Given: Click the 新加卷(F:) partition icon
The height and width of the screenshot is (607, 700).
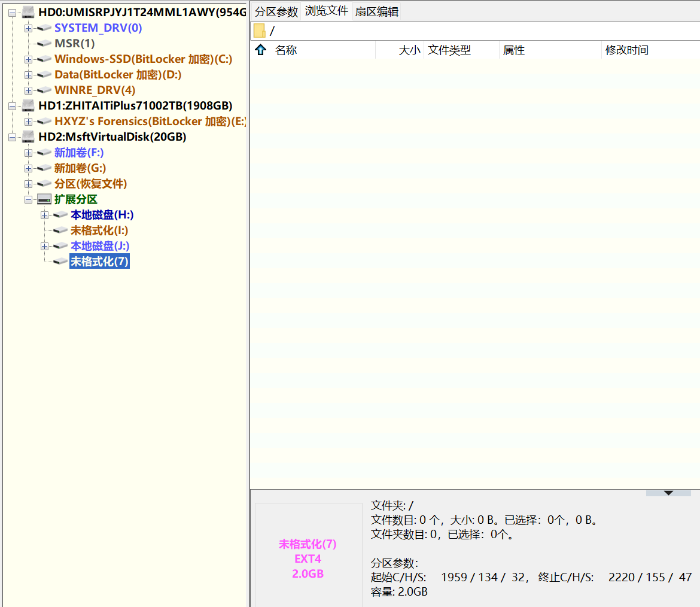Looking at the screenshot, I should tap(44, 153).
